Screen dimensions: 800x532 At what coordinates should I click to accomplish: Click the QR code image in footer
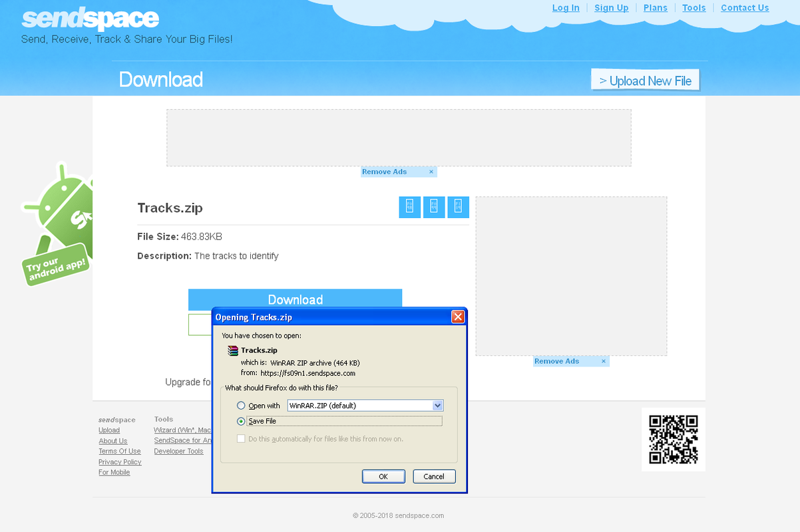pyautogui.click(x=673, y=439)
